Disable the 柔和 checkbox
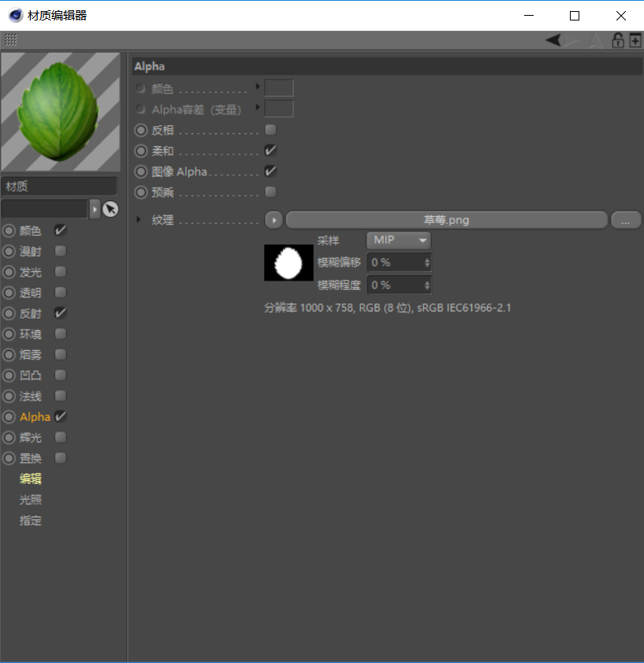This screenshot has height=663, width=644. (270, 150)
